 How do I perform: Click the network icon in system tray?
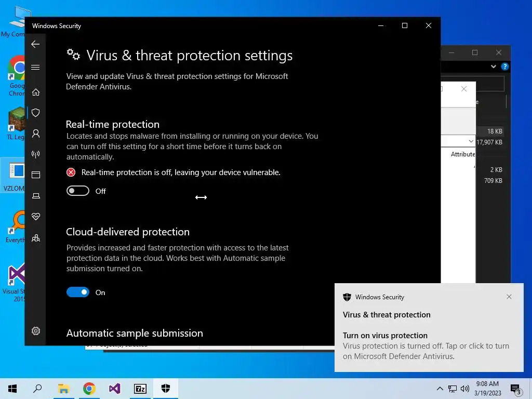(453, 389)
